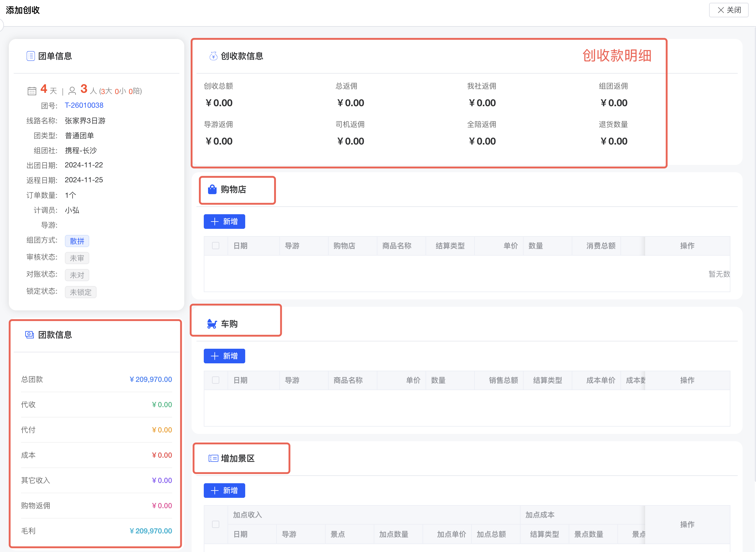Image resolution: width=756 pixels, height=552 pixels.
Task: Click the person icon beside 3 人
Action: 72,91
